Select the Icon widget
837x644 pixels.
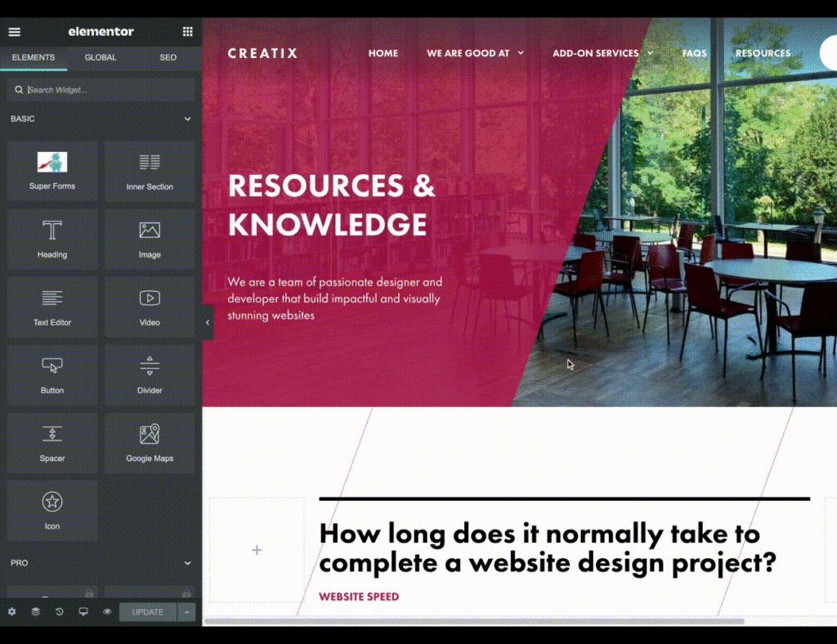point(52,511)
